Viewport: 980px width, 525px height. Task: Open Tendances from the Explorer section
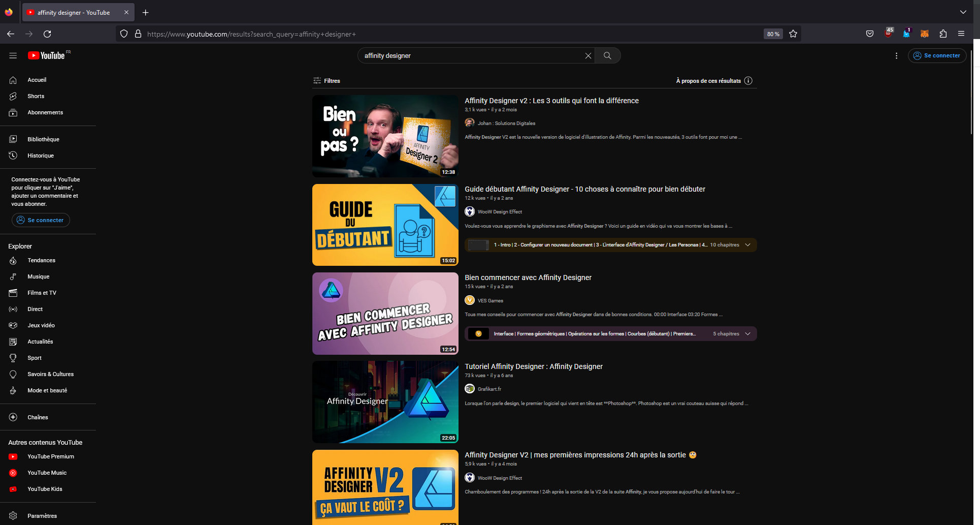click(41, 260)
